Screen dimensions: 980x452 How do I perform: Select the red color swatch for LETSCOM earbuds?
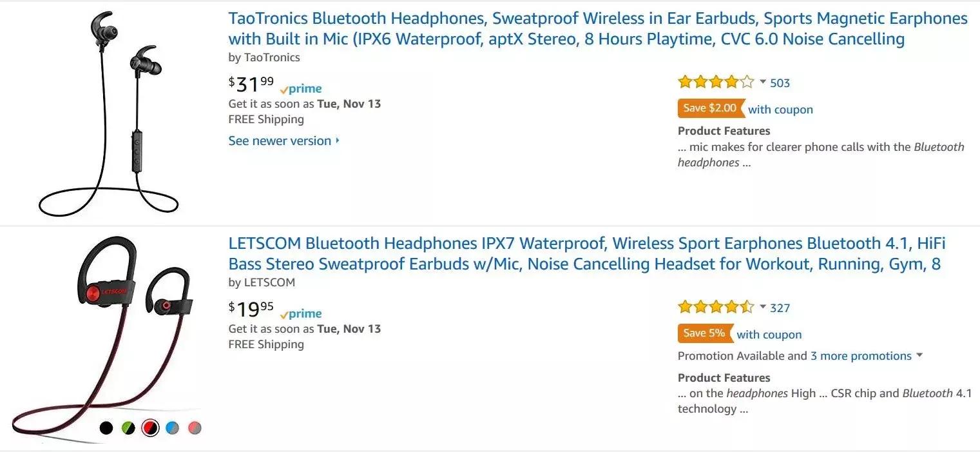[150, 427]
